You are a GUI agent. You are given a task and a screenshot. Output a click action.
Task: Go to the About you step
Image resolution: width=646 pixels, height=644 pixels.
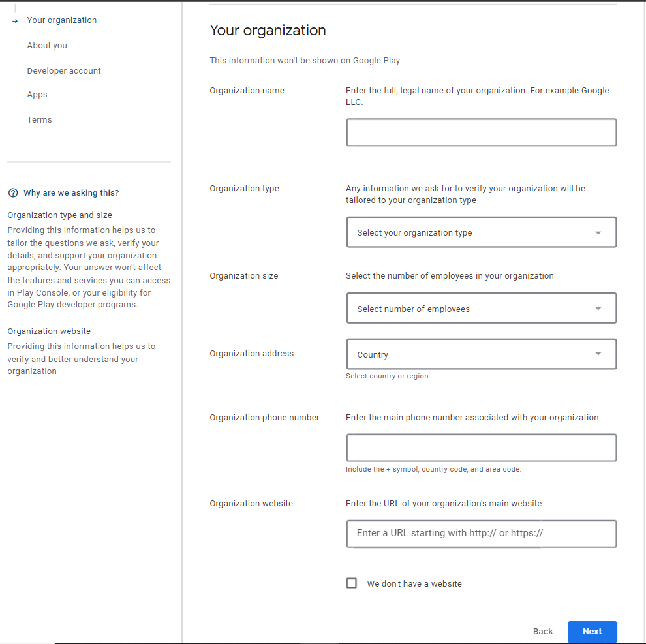[x=47, y=46]
